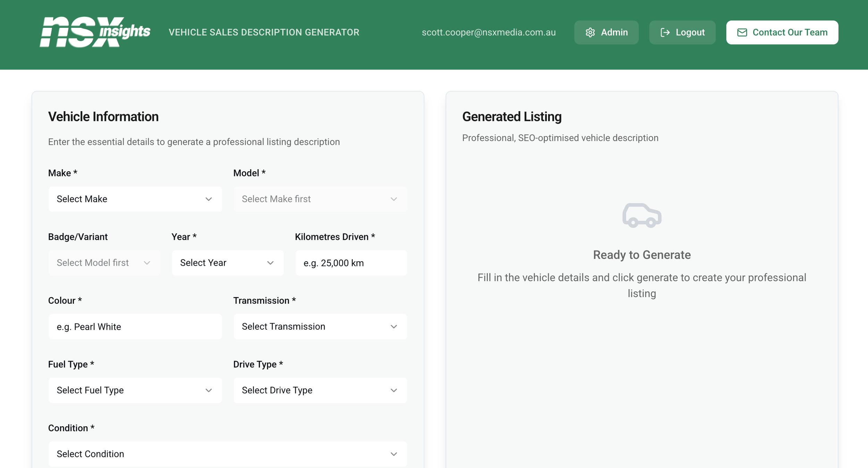Click the gear icon on Admin button
Viewport: 868px width, 468px height.
tap(590, 32)
